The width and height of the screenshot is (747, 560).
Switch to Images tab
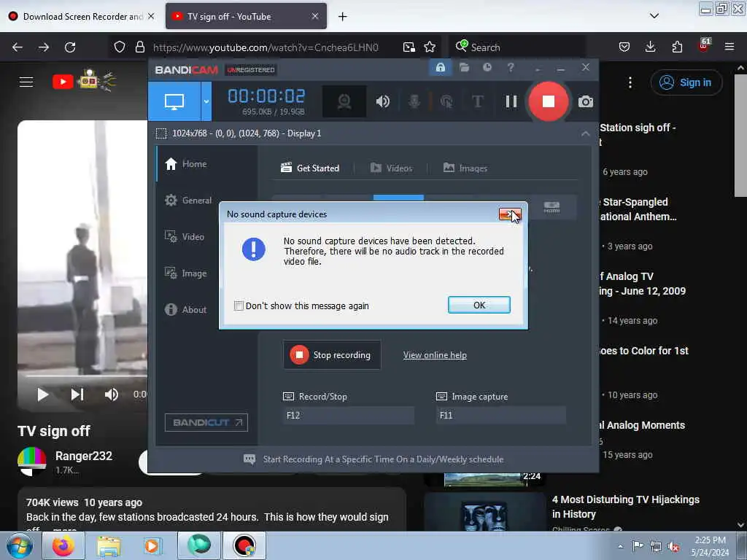click(x=465, y=168)
